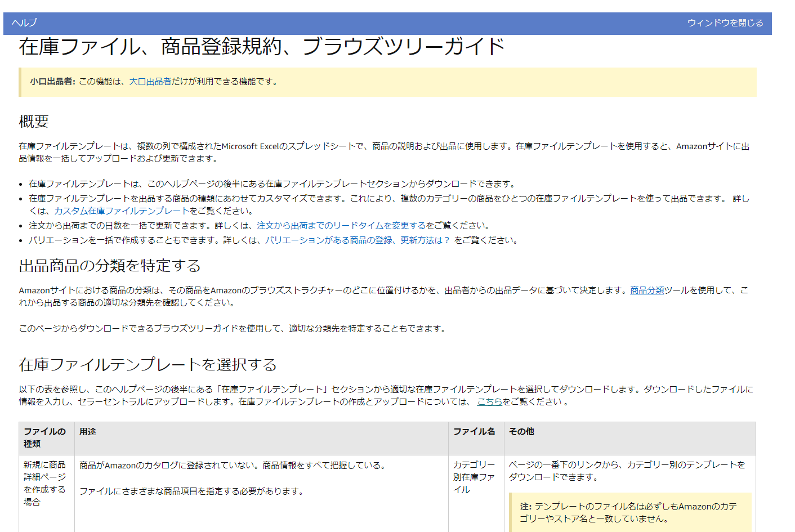Click the ファイルの種類 column header

[44, 437]
